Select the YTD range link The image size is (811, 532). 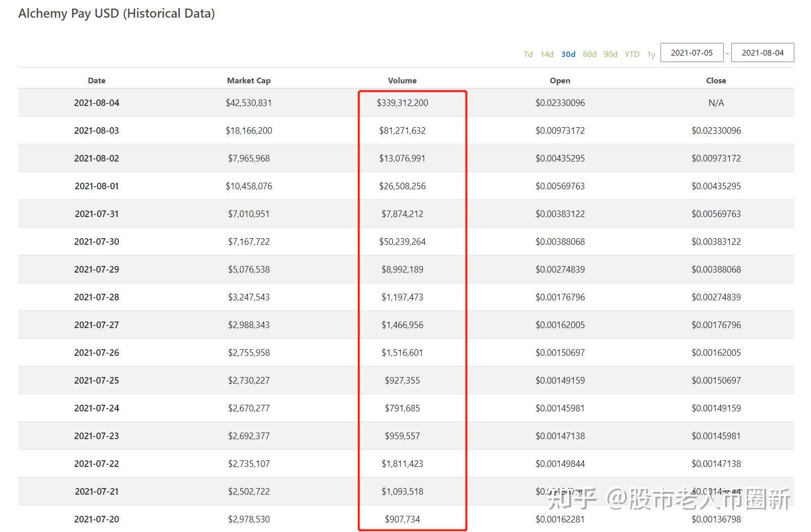632,54
